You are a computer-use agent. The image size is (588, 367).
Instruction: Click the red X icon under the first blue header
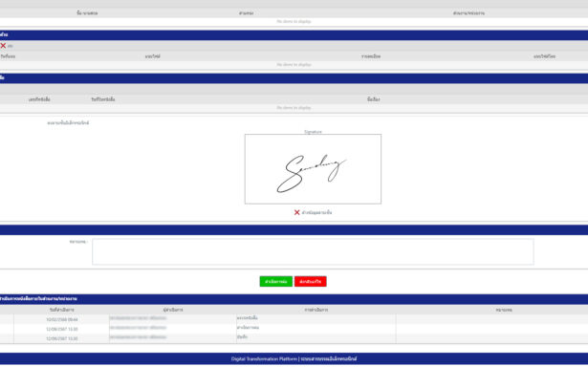(3, 46)
